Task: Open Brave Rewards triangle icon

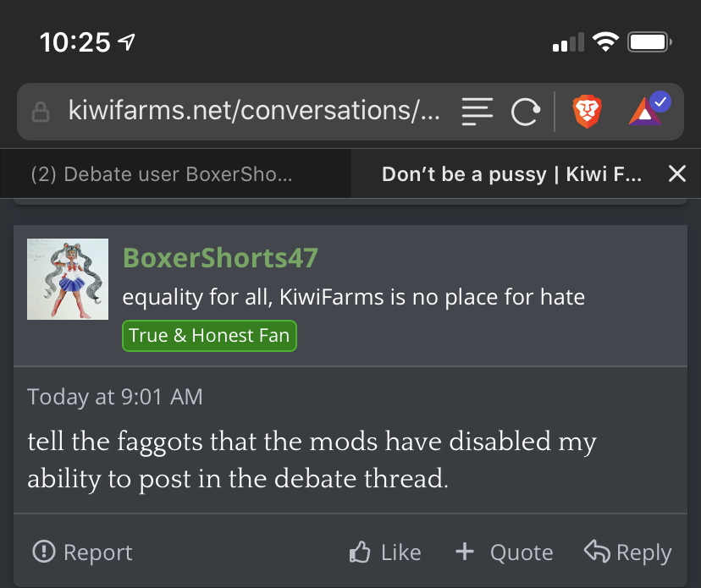Action: tap(649, 108)
